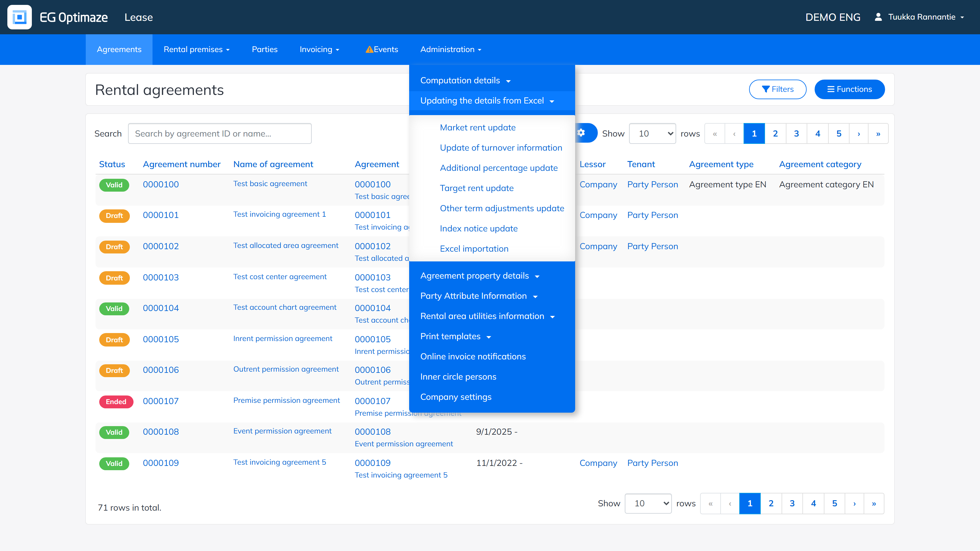Image resolution: width=980 pixels, height=551 pixels.
Task: Open agreement number 0000106
Action: point(161,370)
